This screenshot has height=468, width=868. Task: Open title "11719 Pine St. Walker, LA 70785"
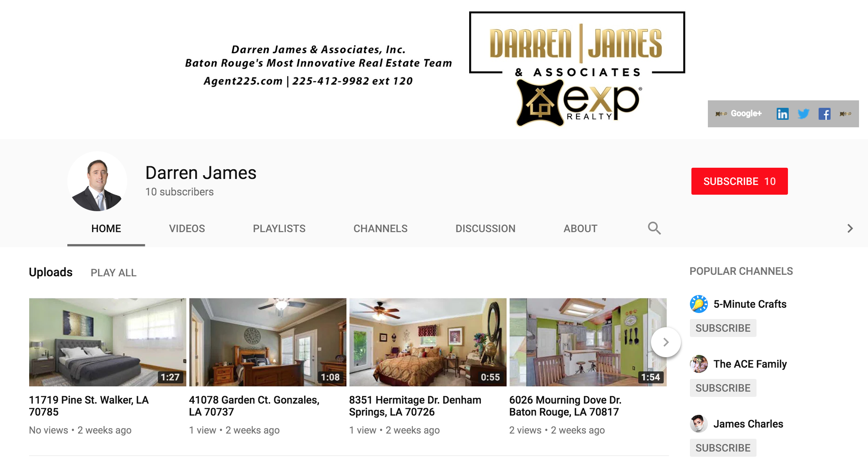[89, 406]
